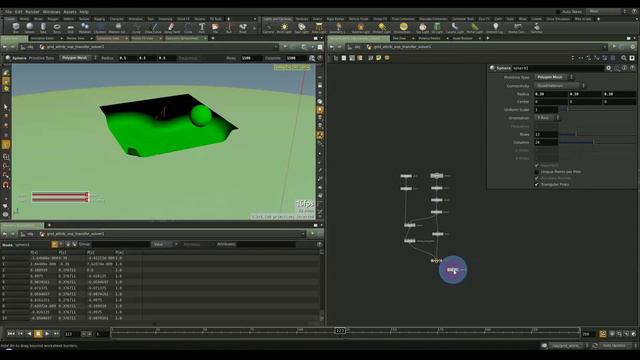Select the Tube shelf tool
Screen dimensions: 640x360
click(43, 28)
